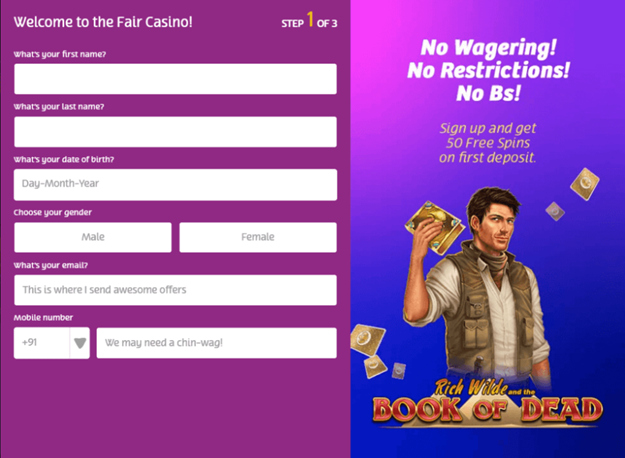Click the Step 1 of 3 indicator
625x458 pixels.
click(309, 21)
